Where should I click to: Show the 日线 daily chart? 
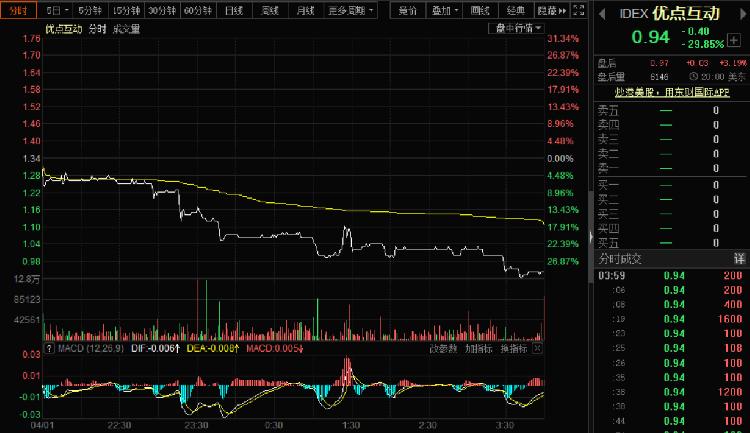point(234,10)
